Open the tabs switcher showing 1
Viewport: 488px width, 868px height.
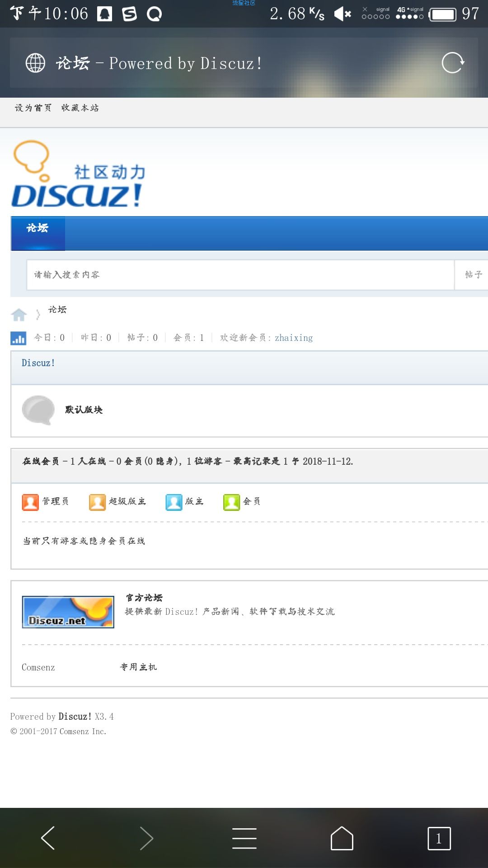[439, 839]
